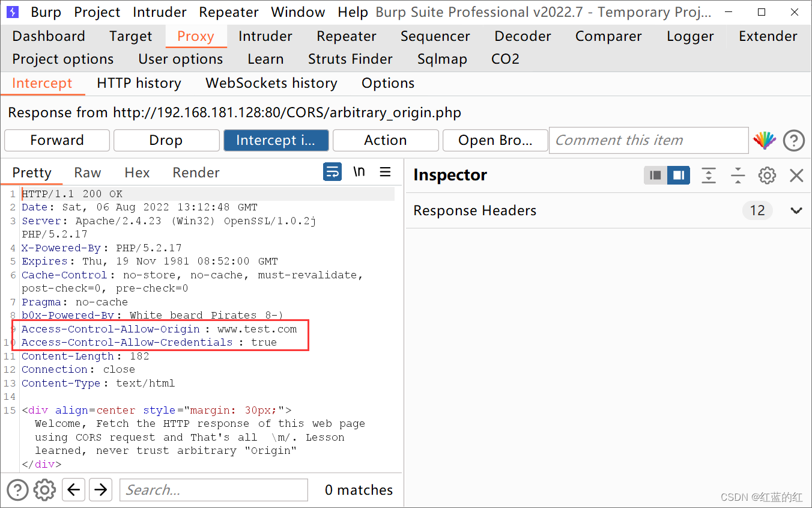Open the Extender tab
This screenshot has width=812, height=508.
click(768, 36)
